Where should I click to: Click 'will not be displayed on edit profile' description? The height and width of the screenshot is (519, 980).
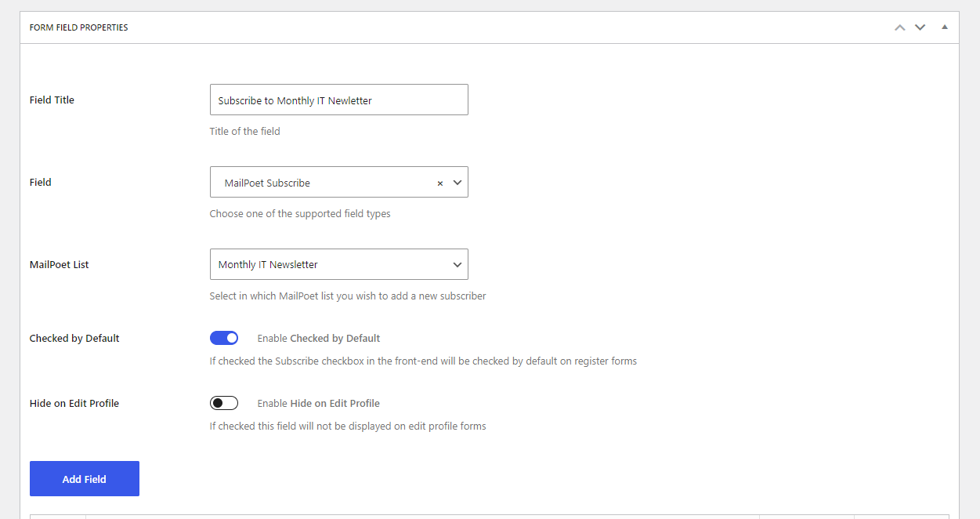[x=348, y=426]
